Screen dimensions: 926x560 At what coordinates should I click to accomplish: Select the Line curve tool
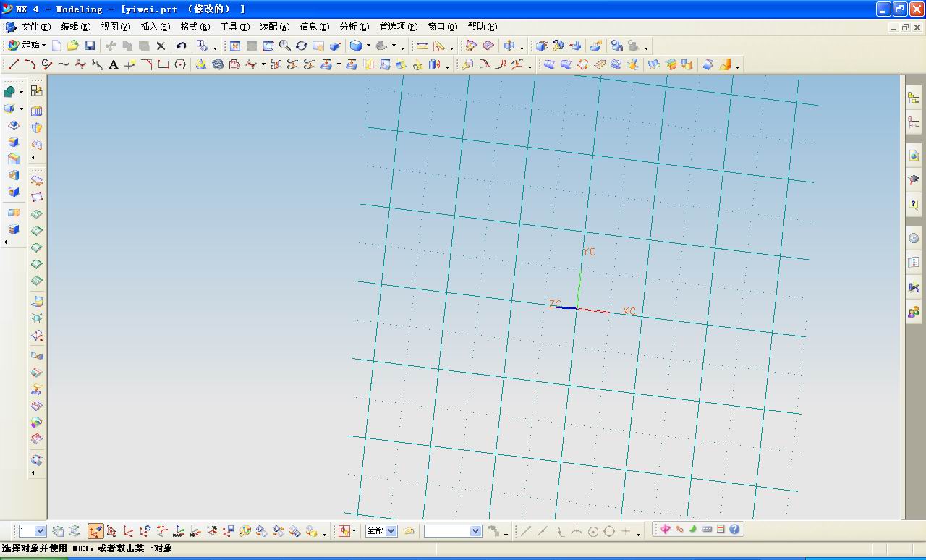[x=14, y=64]
